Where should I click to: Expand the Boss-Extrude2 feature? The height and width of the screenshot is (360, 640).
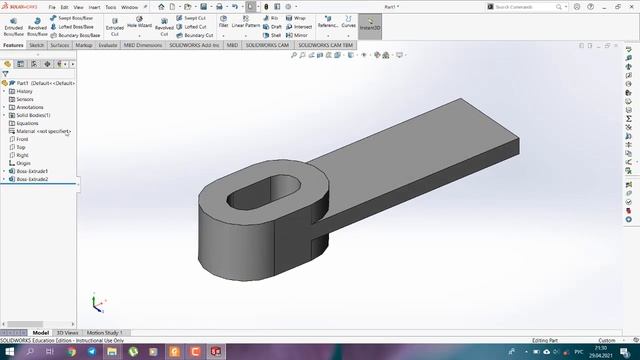[4, 179]
